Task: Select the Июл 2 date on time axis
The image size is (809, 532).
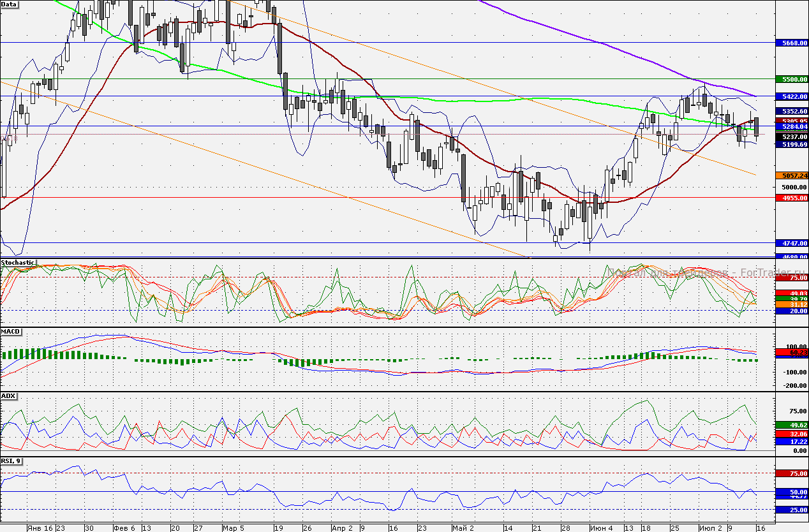Action: pyautogui.click(x=710, y=528)
